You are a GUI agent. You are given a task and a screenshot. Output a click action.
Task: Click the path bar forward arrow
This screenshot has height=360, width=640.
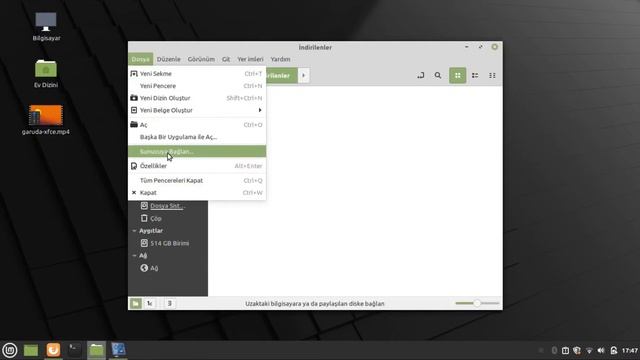click(303, 76)
